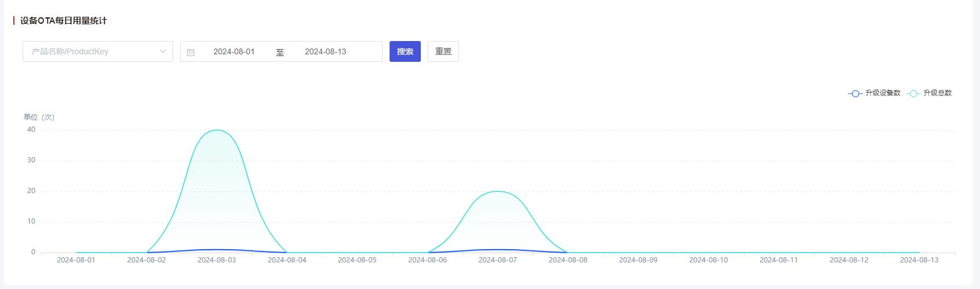Click the 2024-08-13 axis label
The height and width of the screenshot is (289, 980).
tap(919, 260)
